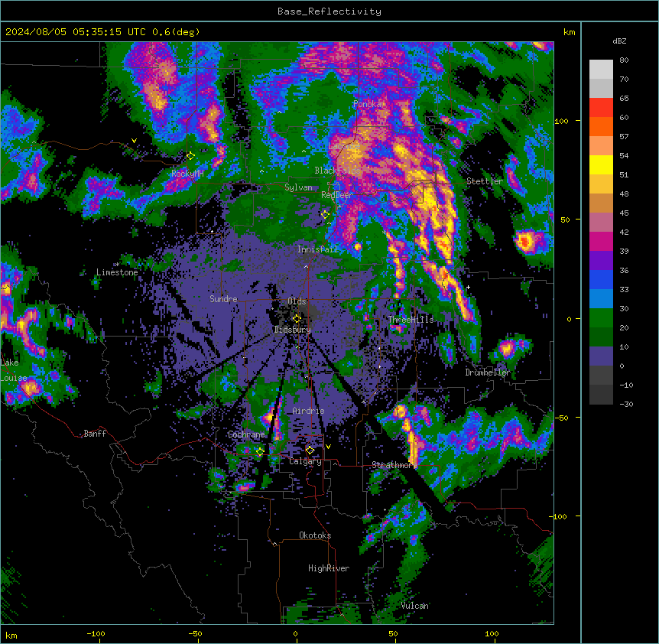Click the RockyMH label
Image resolution: width=659 pixels, height=644 pixels.
(x=187, y=174)
